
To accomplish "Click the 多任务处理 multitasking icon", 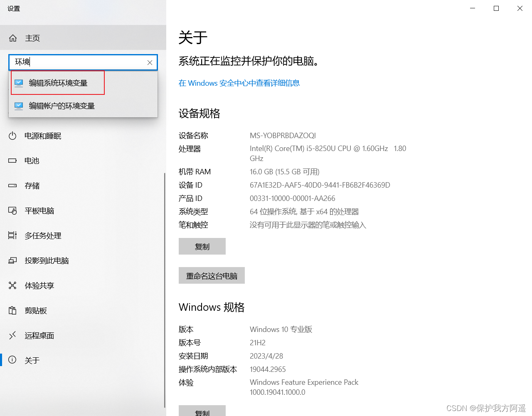I will (12, 235).
